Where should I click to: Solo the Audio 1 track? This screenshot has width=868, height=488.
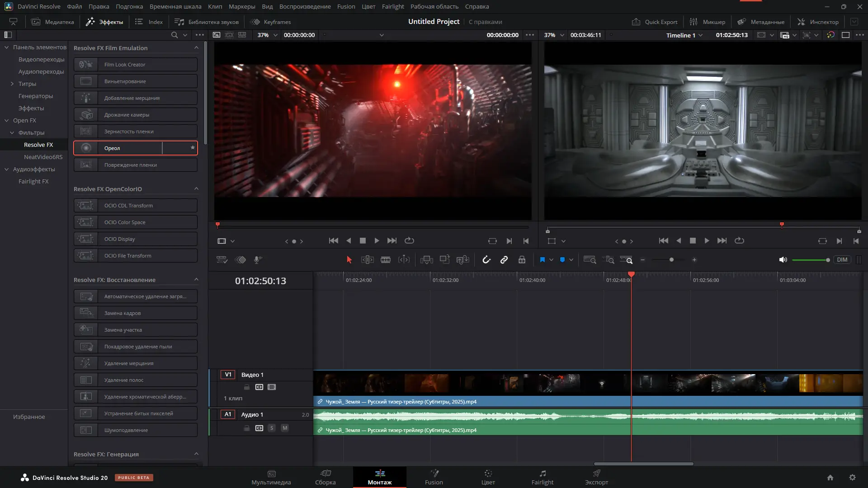272,428
